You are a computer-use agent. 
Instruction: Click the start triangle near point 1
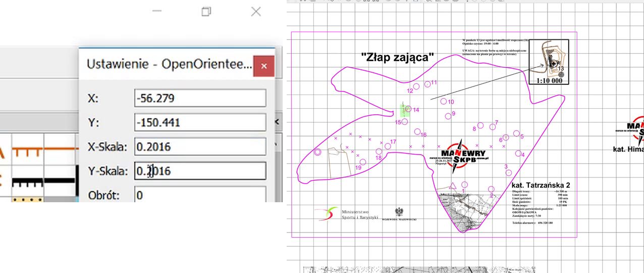(x=453, y=186)
